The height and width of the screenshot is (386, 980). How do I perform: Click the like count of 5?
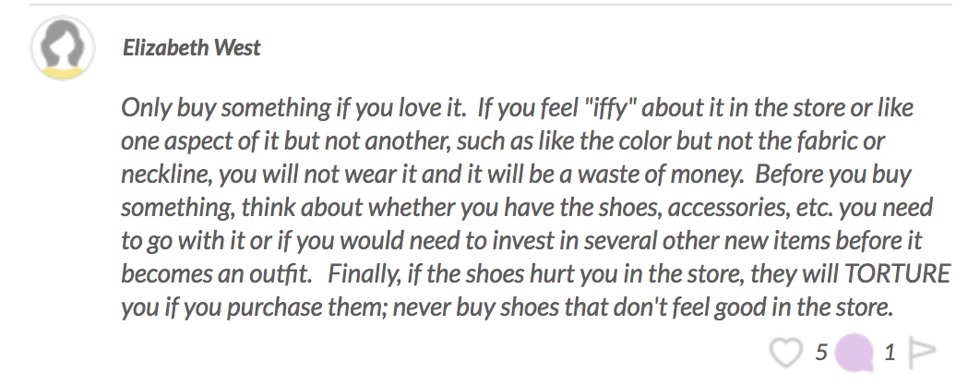point(821,352)
